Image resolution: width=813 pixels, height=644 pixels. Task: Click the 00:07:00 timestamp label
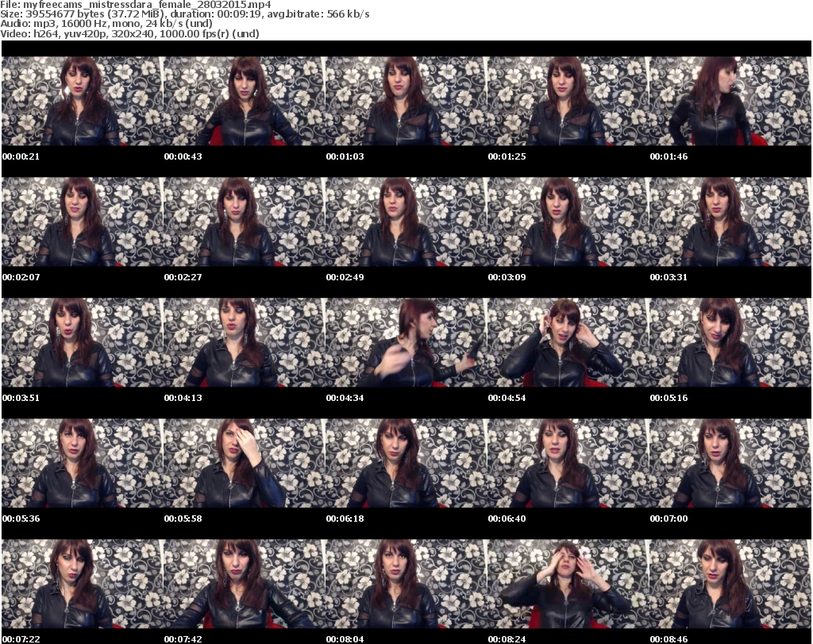669,519
